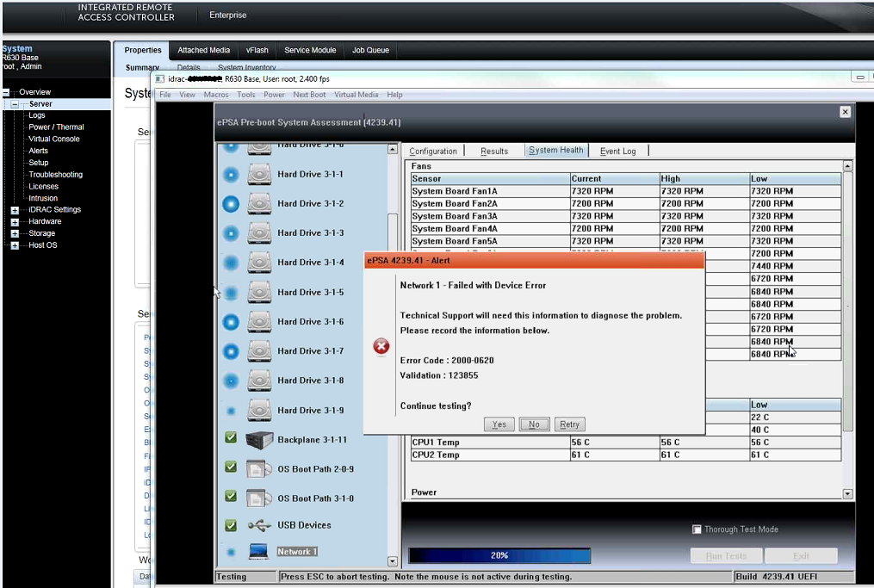
Task: Select the USB Devices icon
Action: click(x=258, y=524)
